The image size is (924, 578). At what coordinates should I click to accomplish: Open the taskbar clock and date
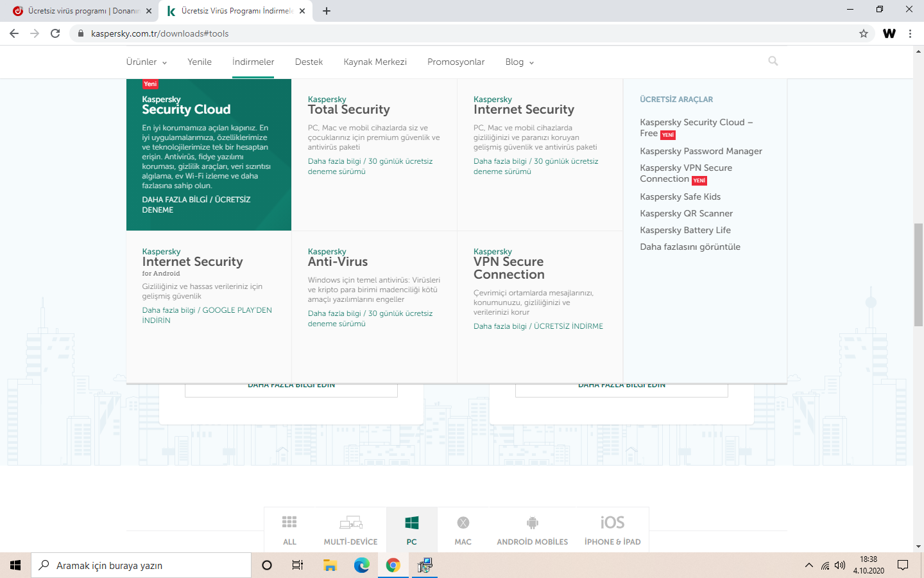point(868,565)
